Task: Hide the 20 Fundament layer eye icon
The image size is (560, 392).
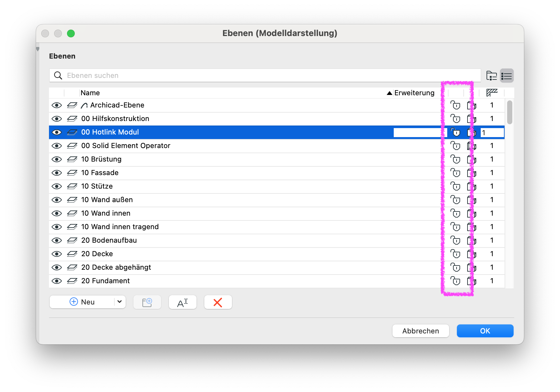Action: pyautogui.click(x=57, y=281)
